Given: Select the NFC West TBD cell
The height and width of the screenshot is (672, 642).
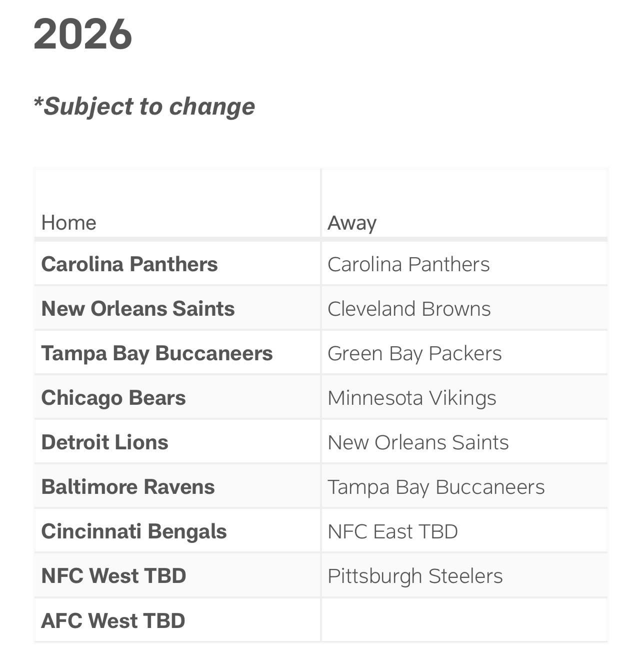Looking at the screenshot, I should (114, 576).
